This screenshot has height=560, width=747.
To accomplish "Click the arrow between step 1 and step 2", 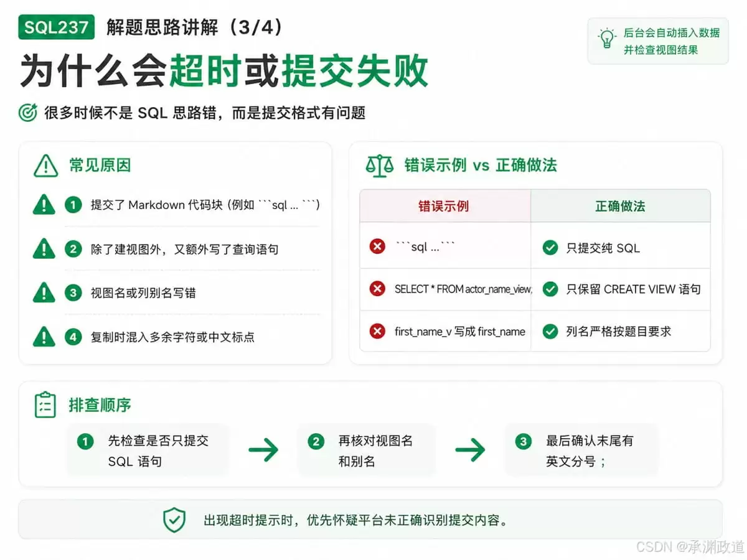I will click(264, 450).
